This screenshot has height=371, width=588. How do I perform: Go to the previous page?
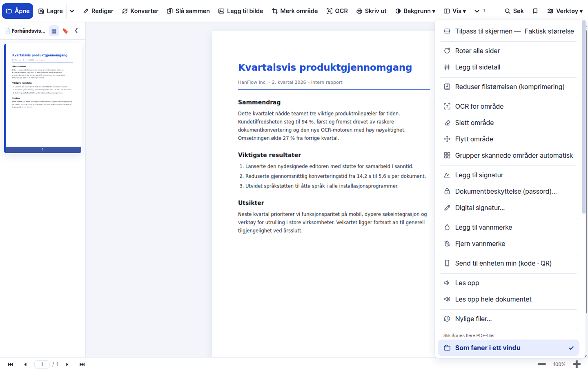tap(25, 364)
